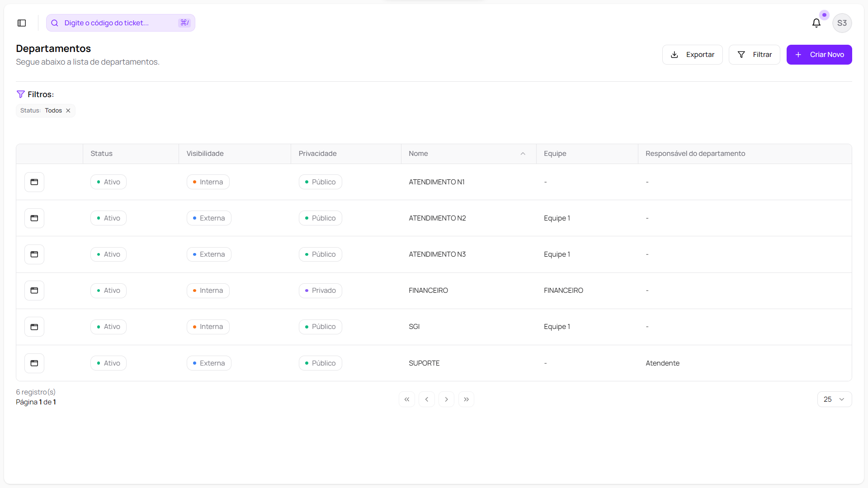The height and width of the screenshot is (488, 868).
Task: Open the Filtrar button
Action: (x=754, y=55)
